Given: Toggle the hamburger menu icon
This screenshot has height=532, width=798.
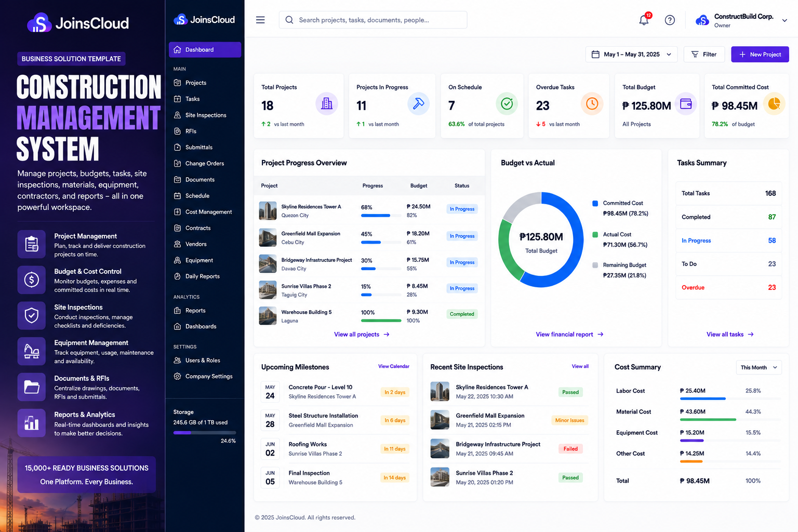Looking at the screenshot, I should [x=260, y=20].
